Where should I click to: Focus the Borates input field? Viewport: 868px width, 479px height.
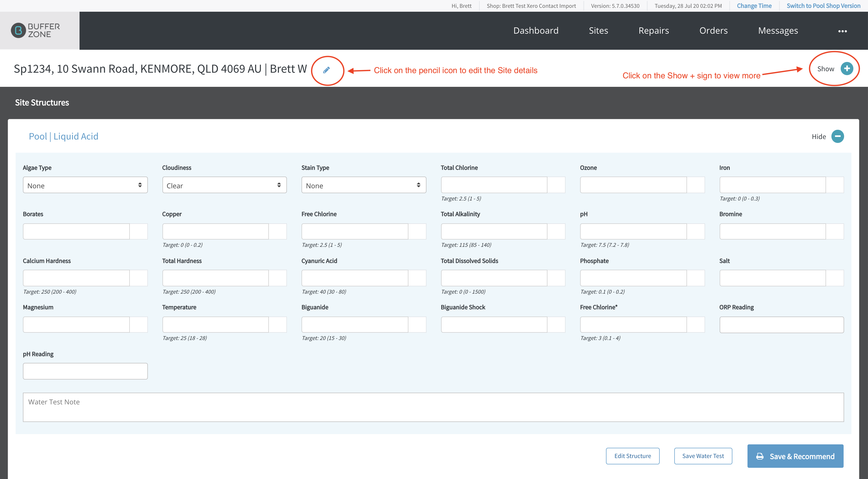pos(76,231)
